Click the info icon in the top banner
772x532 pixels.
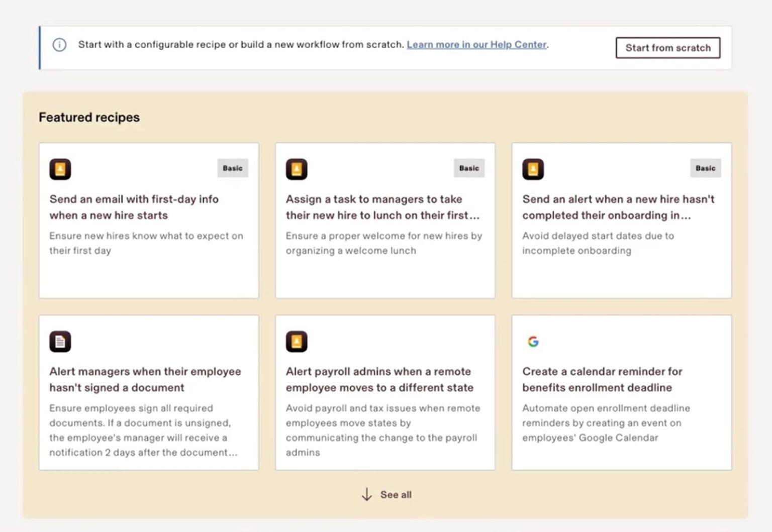point(59,45)
